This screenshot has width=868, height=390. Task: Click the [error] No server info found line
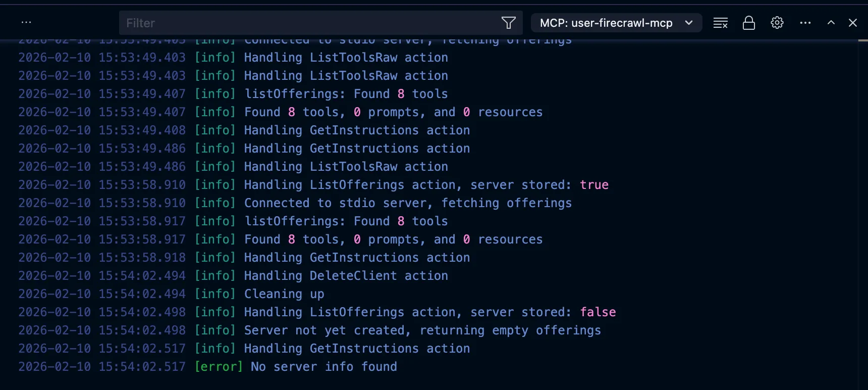coord(323,367)
